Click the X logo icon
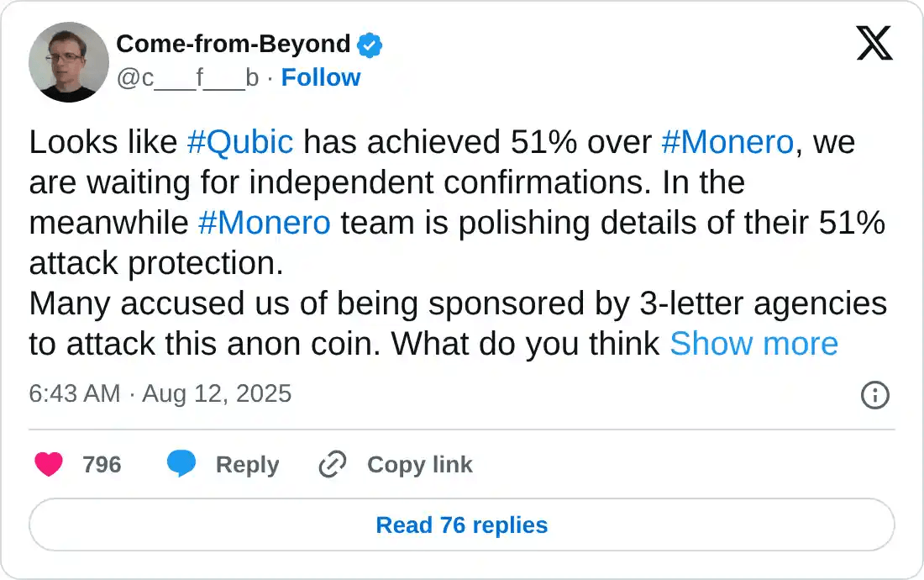Viewport: 924px width, 580px height. click(874, 42)
